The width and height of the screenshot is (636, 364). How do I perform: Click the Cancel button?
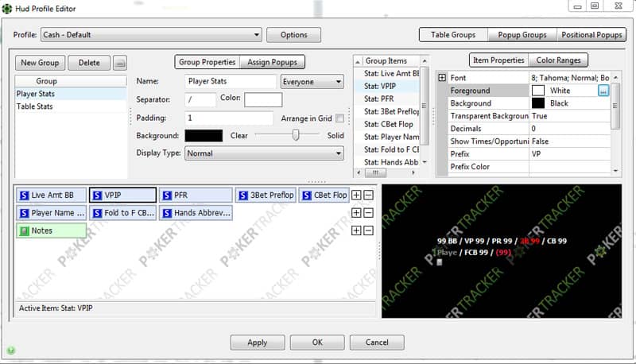[x=377, y=343]
